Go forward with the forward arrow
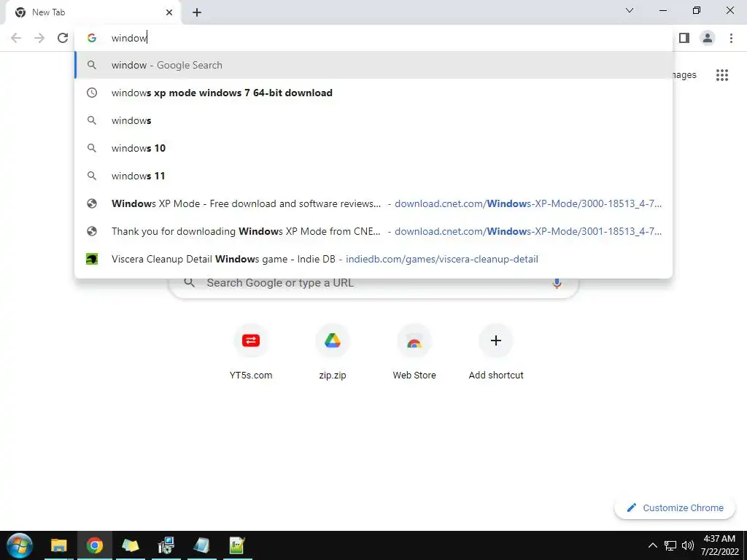 pyautogui.click(x=39, y=38)
